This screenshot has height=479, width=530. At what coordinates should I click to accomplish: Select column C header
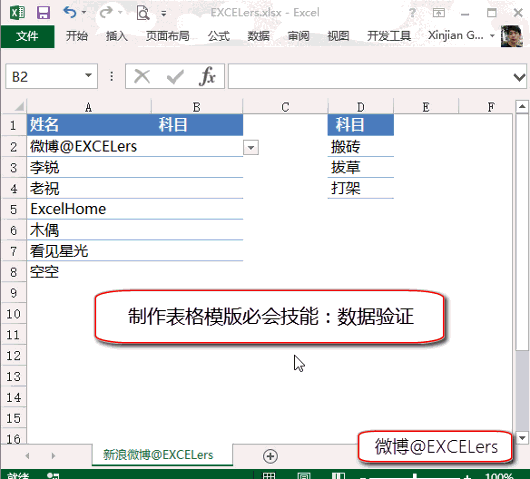(285, 107)
